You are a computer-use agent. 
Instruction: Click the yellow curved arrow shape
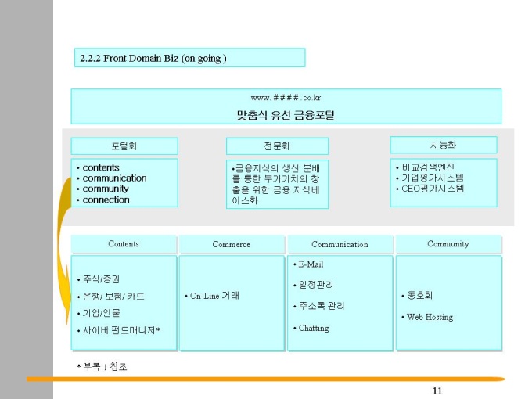tap(63, 248)
